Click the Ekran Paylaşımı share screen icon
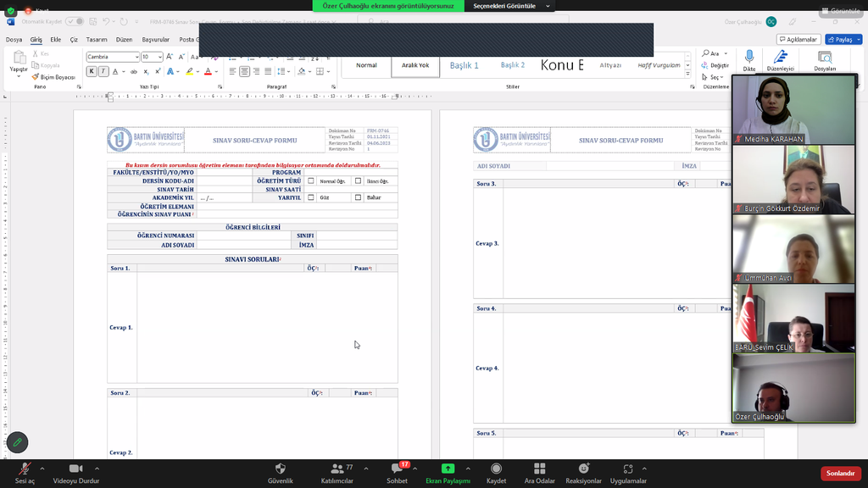The height and width of the screenshot is (488, 868). coord(448,469)
